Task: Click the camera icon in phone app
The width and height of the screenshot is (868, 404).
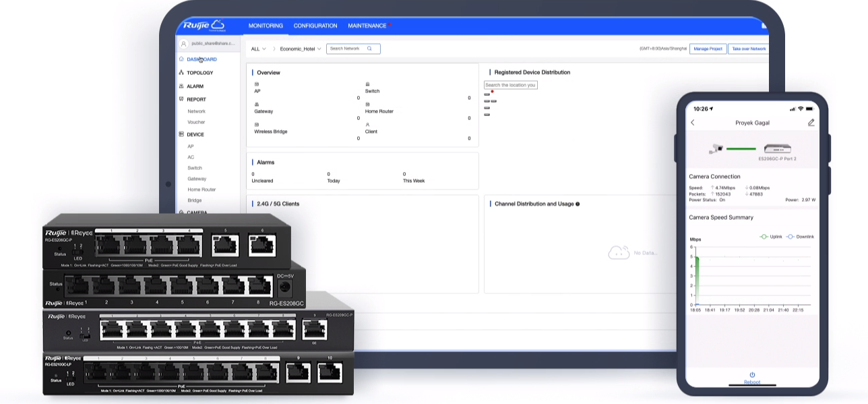Action: (x=716, y=148)
